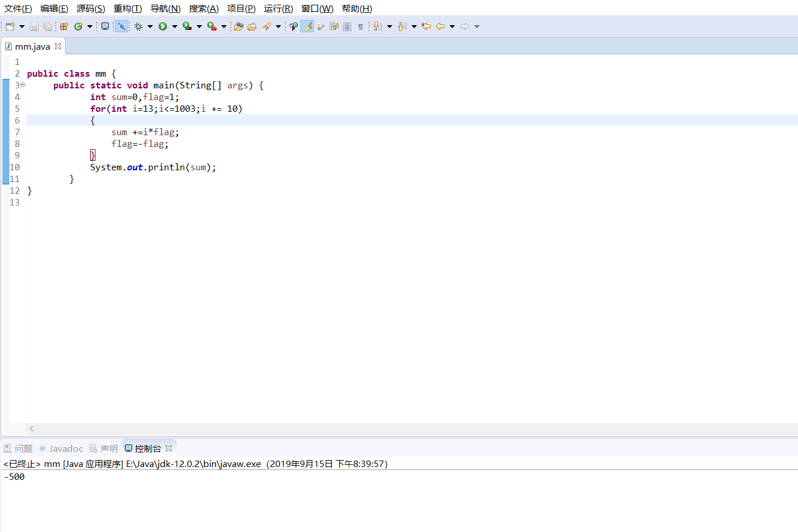798x532 pixels.
Task: Open the Debug configurations dropdown arrow
Action: pyautogui.click(x=150, y=26)
